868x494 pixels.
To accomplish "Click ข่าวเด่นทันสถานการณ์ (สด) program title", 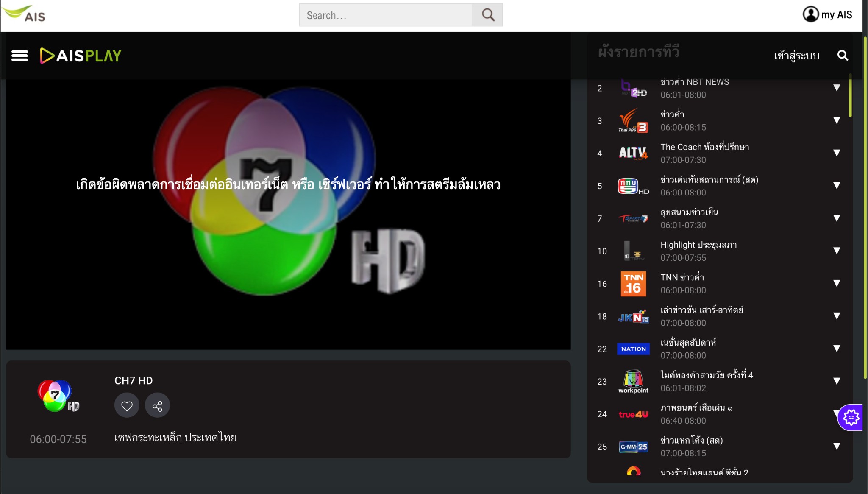I will [709, 180].
